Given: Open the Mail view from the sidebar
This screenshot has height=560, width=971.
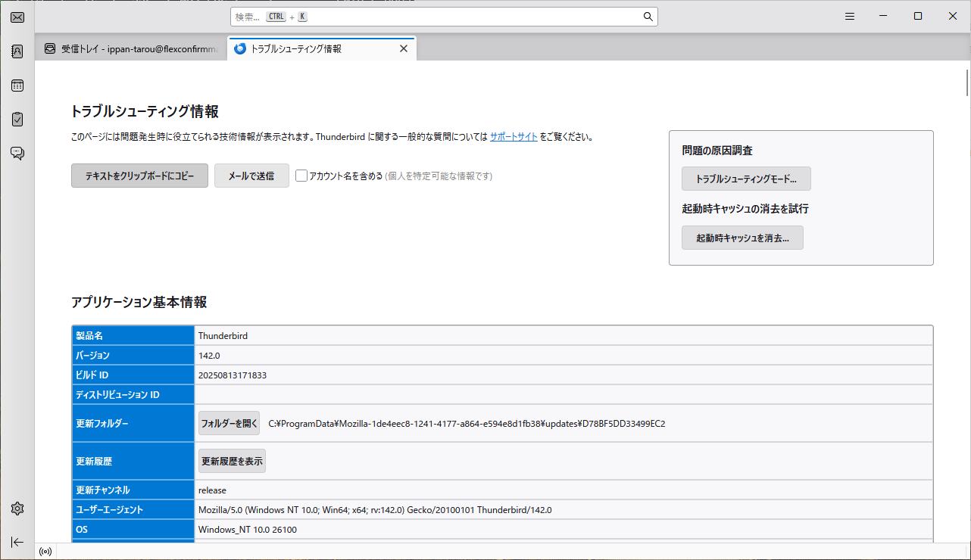Looking at the screenshot, I should (x=17, y=17).
